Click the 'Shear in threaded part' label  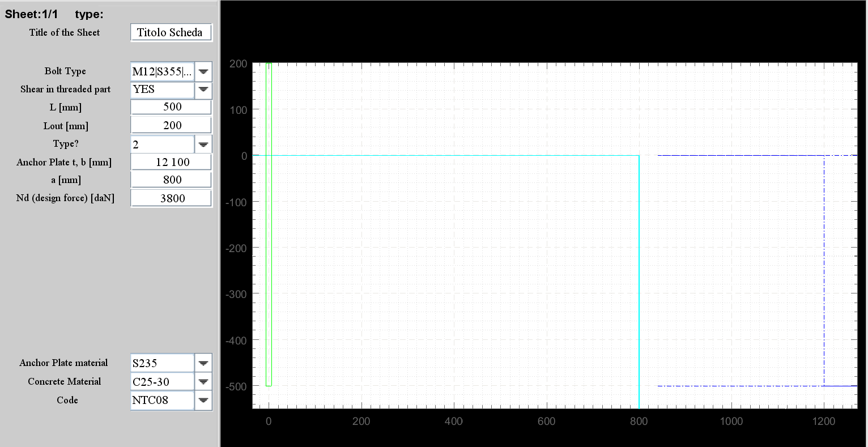(65, 89)
